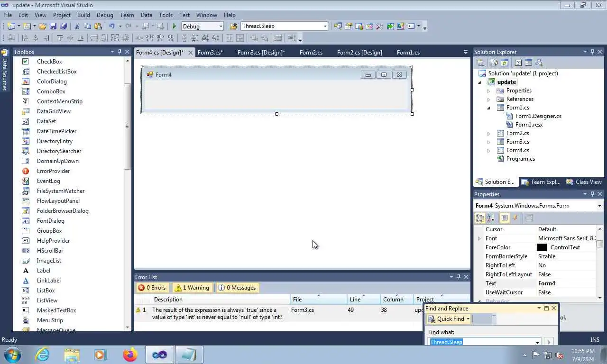Switch to the Team Explorer tab
Screen dimensions: 607x364
pyautogui.click(x=541, y=182)
